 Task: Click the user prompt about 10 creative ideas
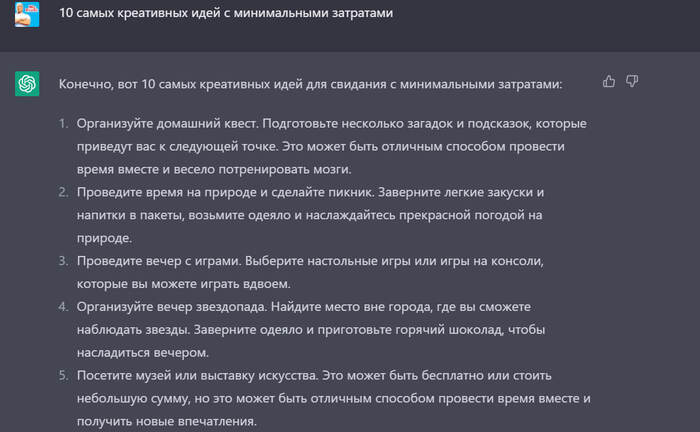point(226,15)
